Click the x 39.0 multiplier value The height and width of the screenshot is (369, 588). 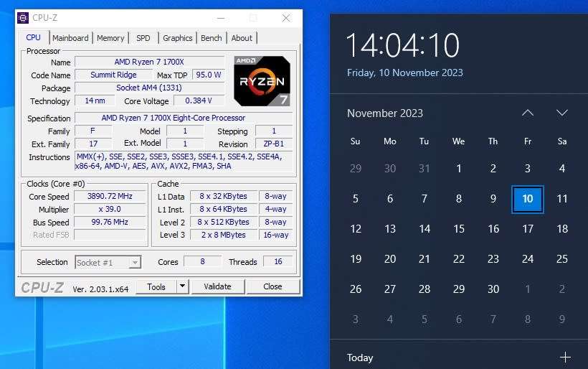point(110,209)
